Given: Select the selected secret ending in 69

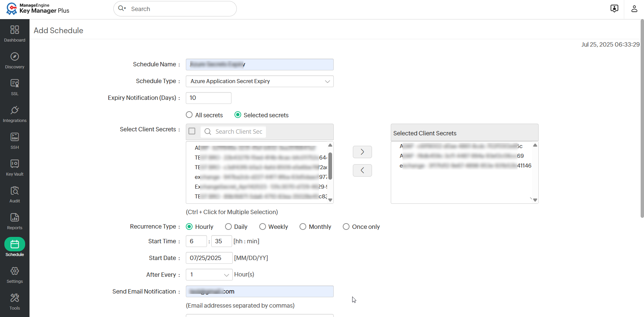Looking at the screenshot, I should pyautogui.click(x=462, y=156).
